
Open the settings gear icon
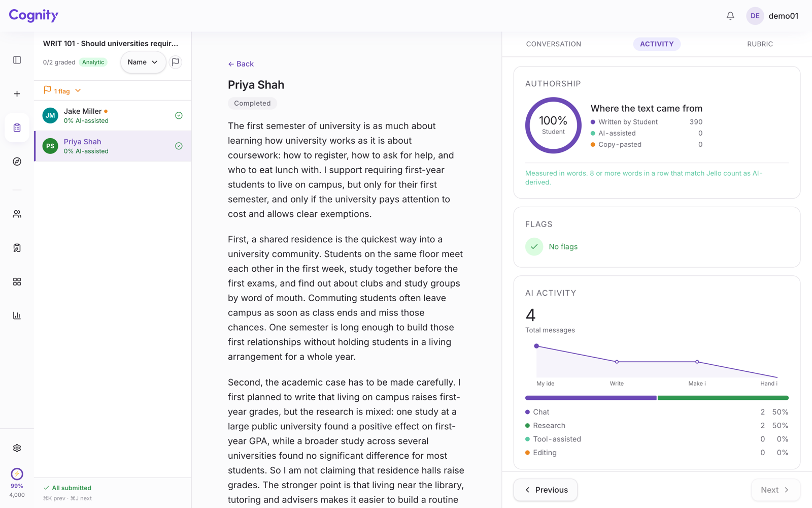(x=17, y=448)
